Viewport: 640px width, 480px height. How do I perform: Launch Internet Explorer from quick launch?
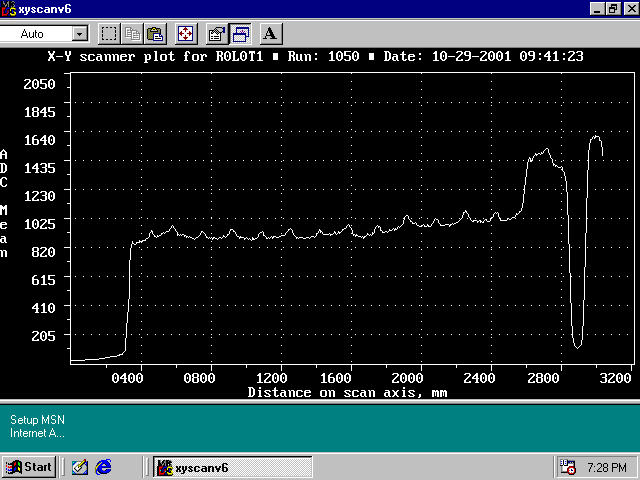pyautogui.click(x=103, y=467)
